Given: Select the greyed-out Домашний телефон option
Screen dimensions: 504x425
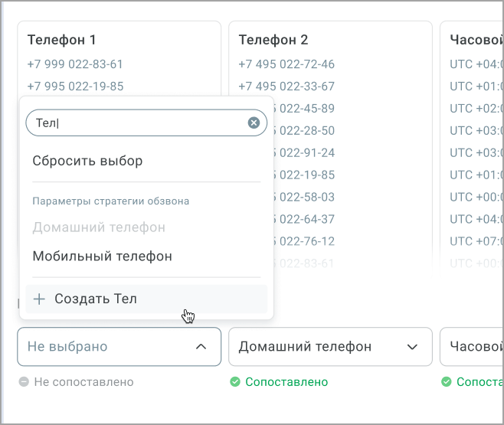Looking at the screenshot, I should point(99,227).
